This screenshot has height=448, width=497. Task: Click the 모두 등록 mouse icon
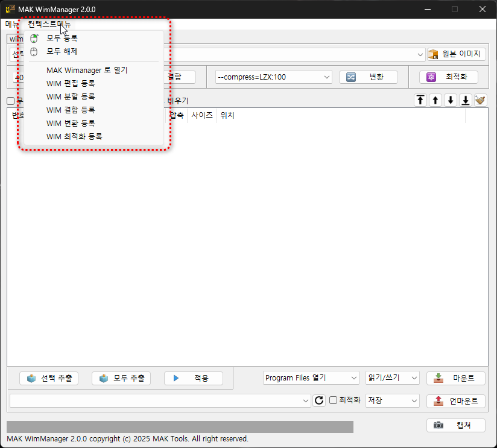[34, 39]
